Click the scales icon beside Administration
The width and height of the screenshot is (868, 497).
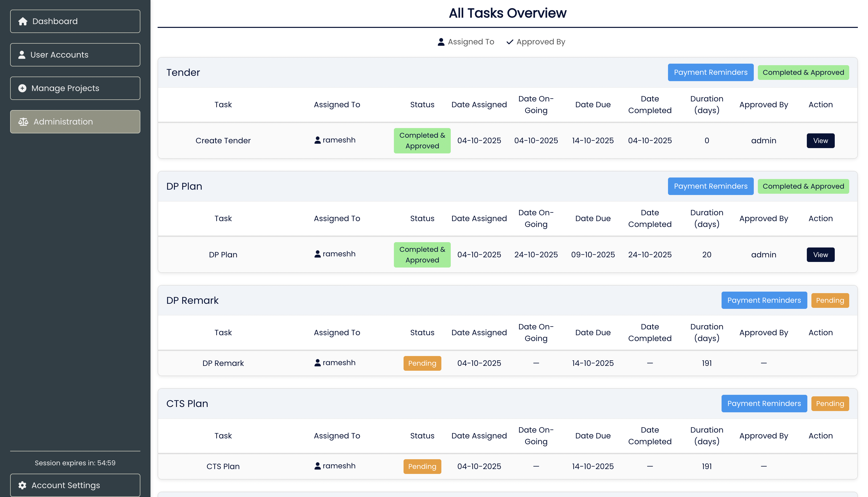pos(23,121)
